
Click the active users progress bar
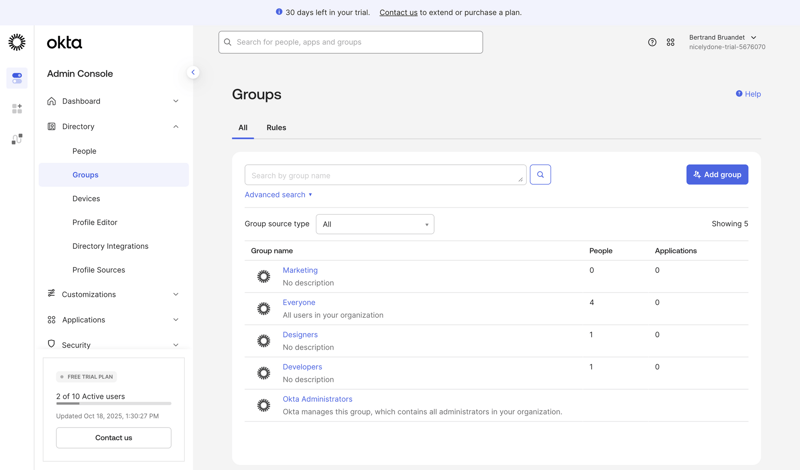[x=114, y=404]
